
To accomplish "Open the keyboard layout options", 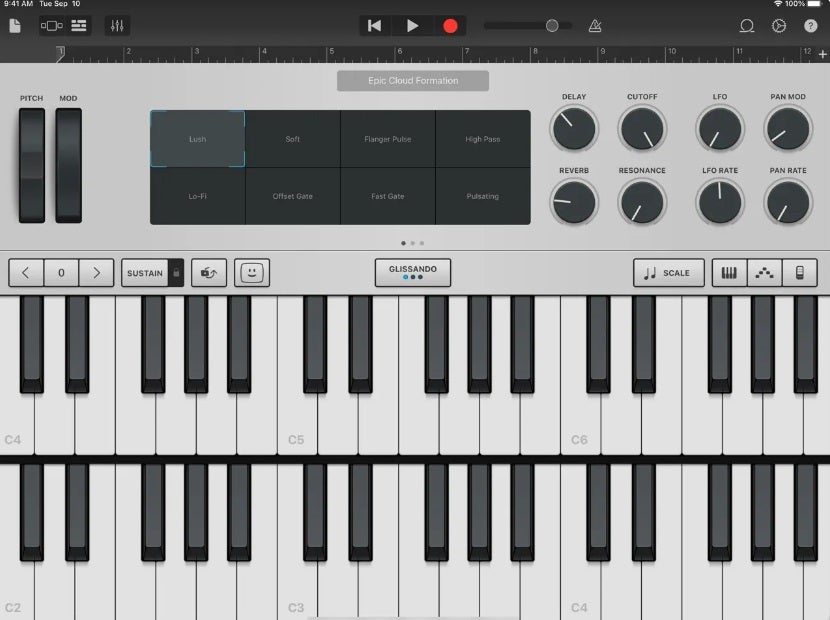I will point(729,273).
